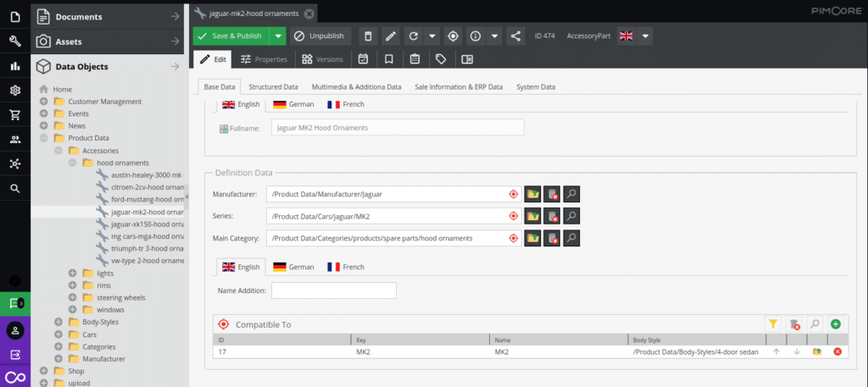Click the Body Style column header
The height and width of the screenshot is (387, 868).
697,340
